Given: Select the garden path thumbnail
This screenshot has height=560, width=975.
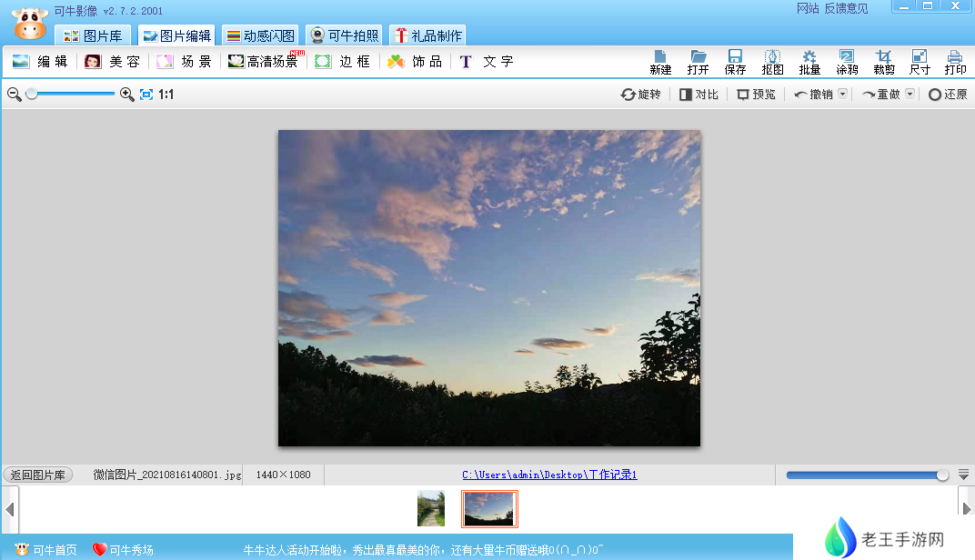Looking at the screenshot, I should [431, 508].
